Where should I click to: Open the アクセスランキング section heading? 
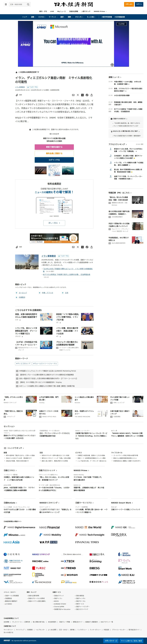pos(118,144)
